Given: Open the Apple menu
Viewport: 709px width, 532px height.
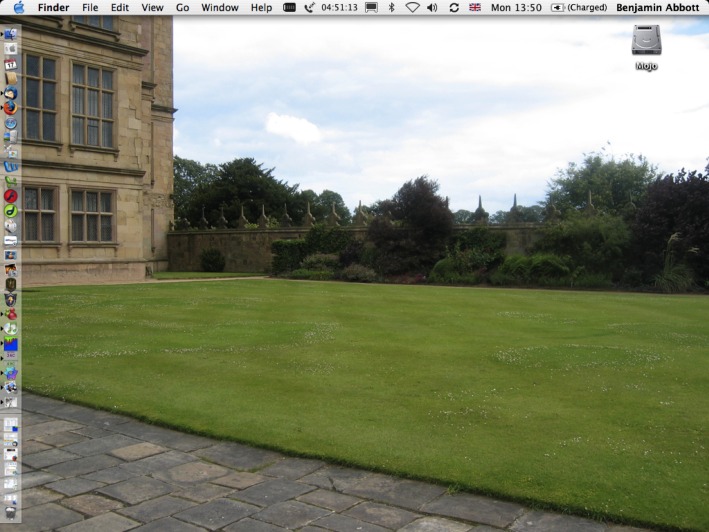Looking at the screenshot, I should [x=19, y=7].
